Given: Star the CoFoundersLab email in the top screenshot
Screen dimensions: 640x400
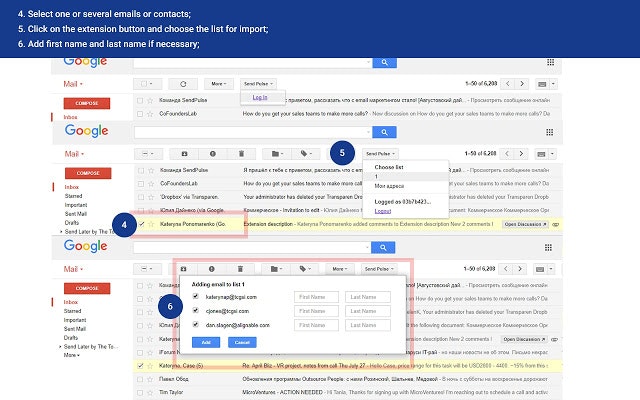Looking at the screenshot, I should click(x=151, y=114).
